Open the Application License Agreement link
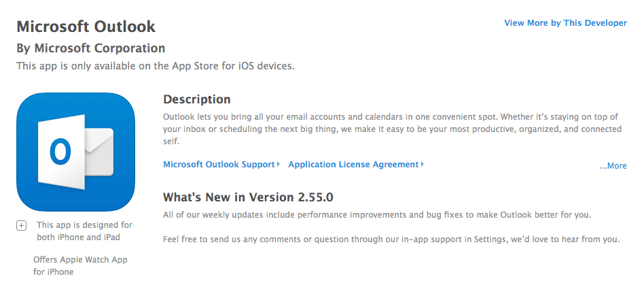This screenshot has height=283, width=644. click(x=353, y=164)
